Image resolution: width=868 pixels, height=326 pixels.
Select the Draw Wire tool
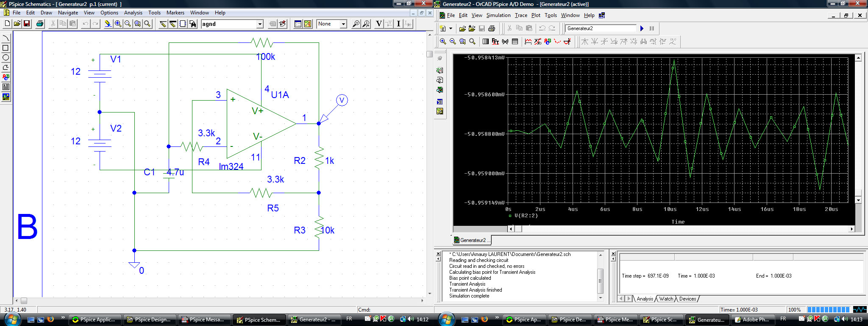pos(163,24)
